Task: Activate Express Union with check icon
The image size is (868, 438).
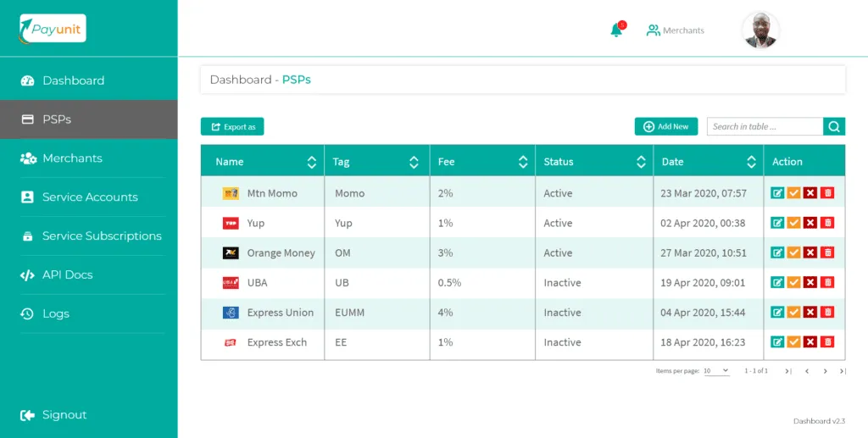Action: coord(793,313)
